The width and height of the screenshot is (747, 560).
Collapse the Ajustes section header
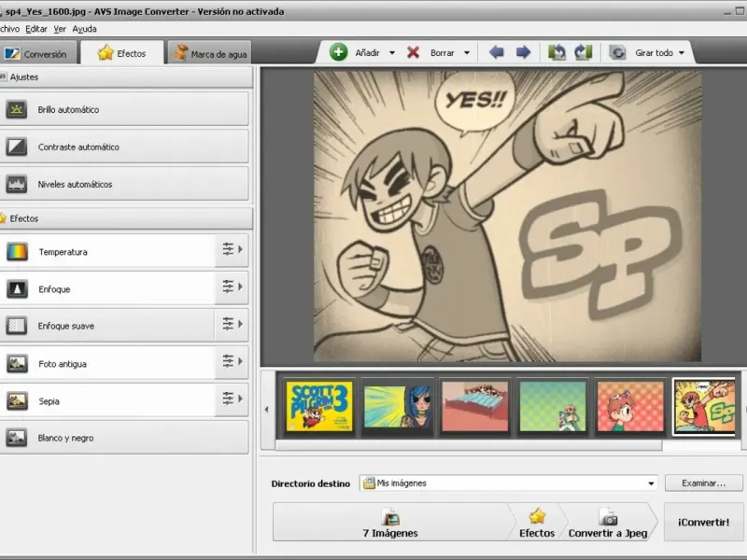click(125, 77)
